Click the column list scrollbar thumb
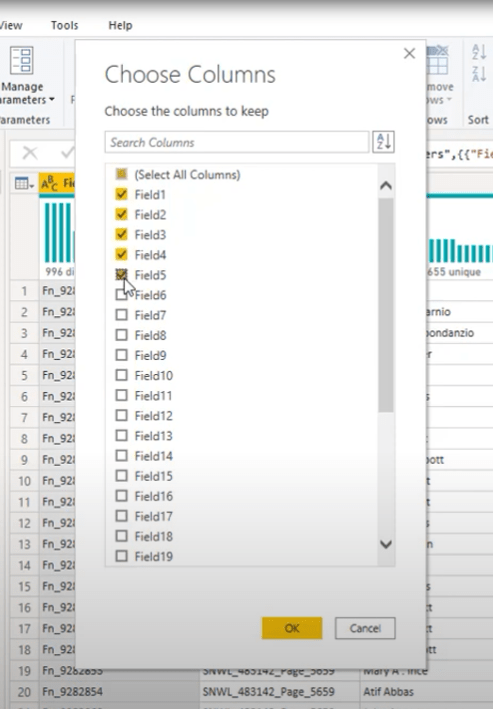 pyautogui.click(x=386, y=305)
